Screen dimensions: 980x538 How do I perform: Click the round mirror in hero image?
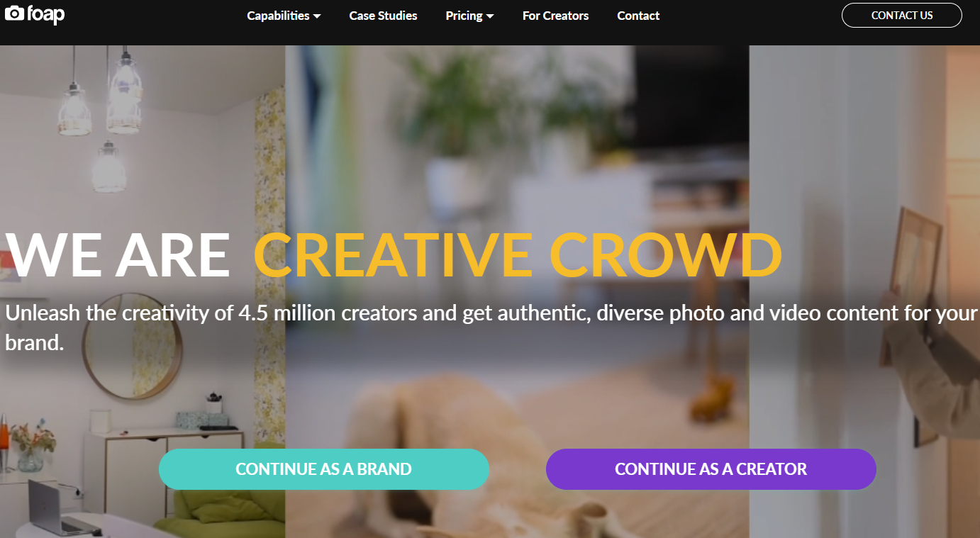(x=132, y=347)
